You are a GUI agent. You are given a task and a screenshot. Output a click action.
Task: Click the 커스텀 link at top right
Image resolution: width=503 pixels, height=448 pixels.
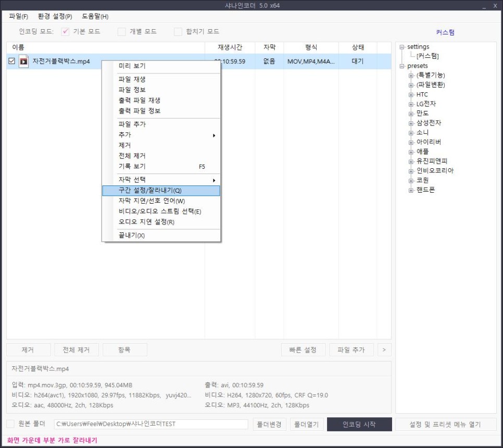coord(445,32)
